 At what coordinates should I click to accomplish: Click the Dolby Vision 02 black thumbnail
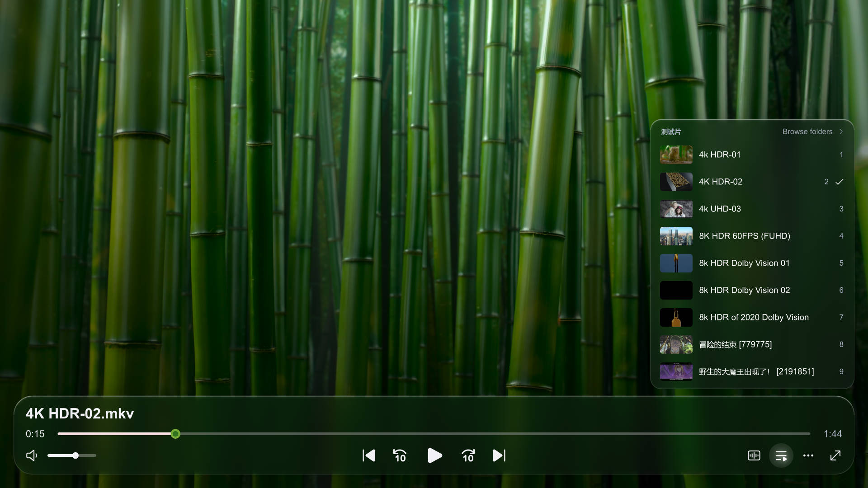coord(676,290)
